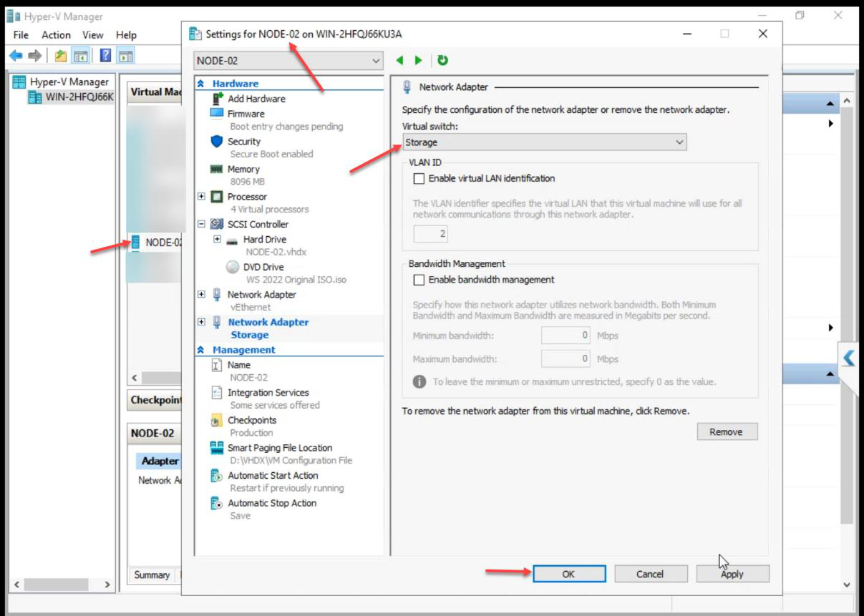The height and width of the screenshot is (616, 864).
Task: Go to previous virtual machine with green back arrow
Action: 400,61
